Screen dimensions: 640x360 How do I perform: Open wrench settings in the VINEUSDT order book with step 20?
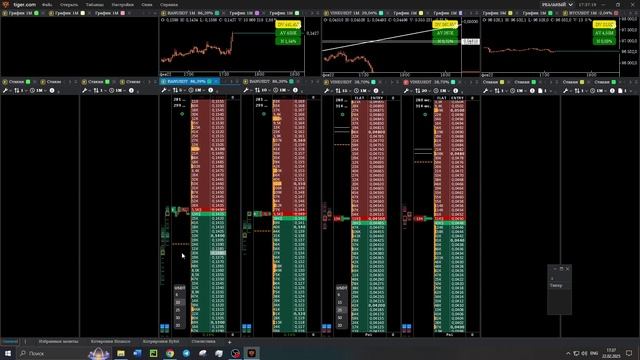pyautogui.click(x=407, y=90)
